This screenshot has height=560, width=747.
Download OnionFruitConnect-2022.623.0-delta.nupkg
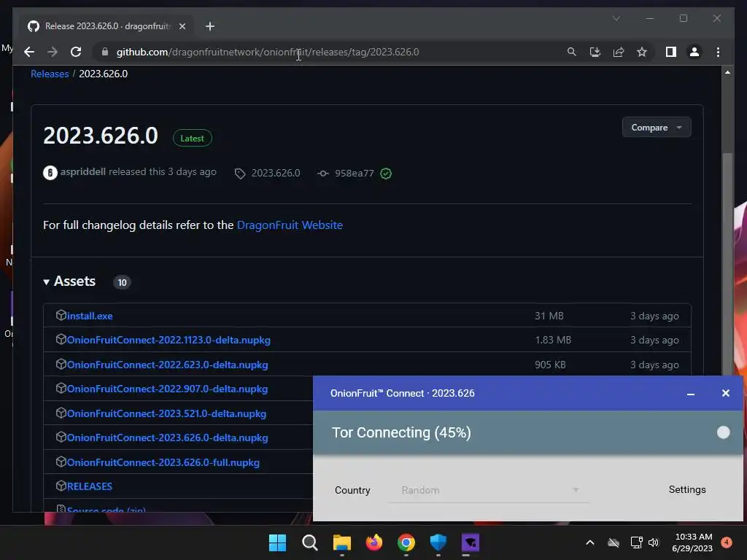(x=167, y=365)
